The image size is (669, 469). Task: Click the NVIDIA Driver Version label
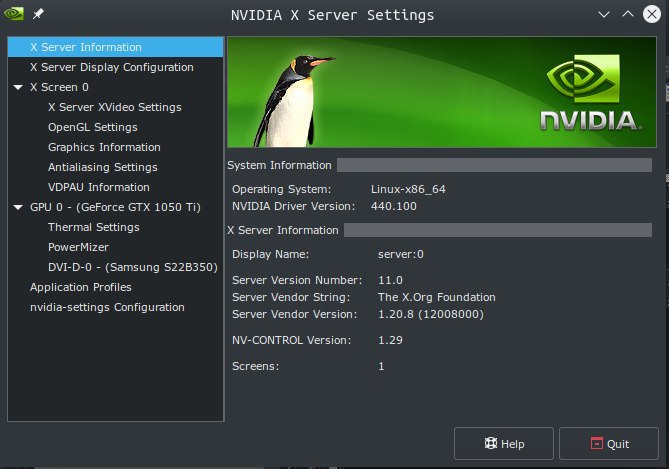[294, 206]
